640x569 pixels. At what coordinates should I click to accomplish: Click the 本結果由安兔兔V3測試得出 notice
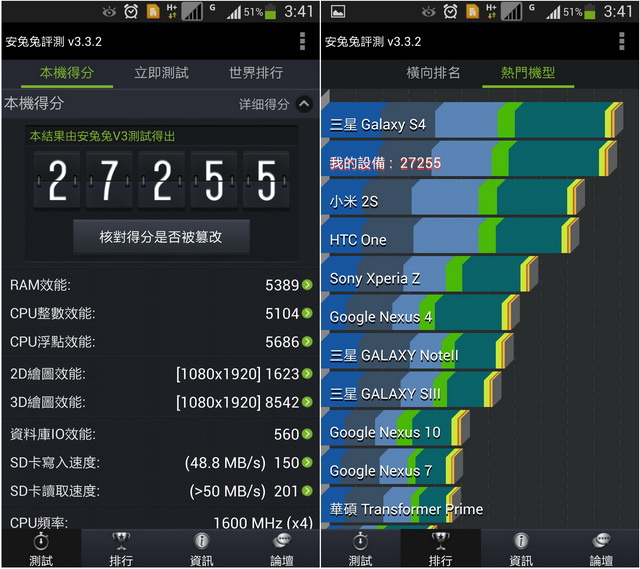tap(102, 136)
